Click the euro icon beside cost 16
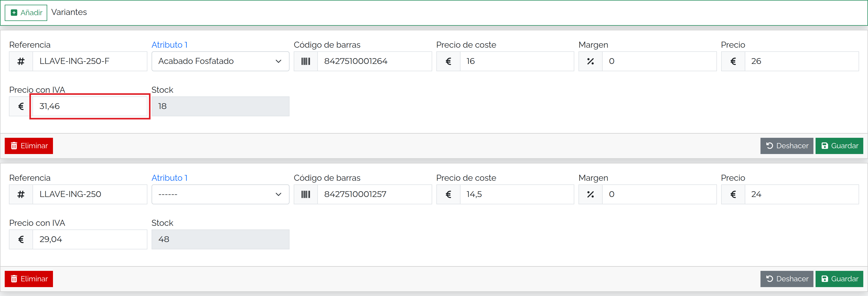Viewport: 868px width, 296px height. 448,61
